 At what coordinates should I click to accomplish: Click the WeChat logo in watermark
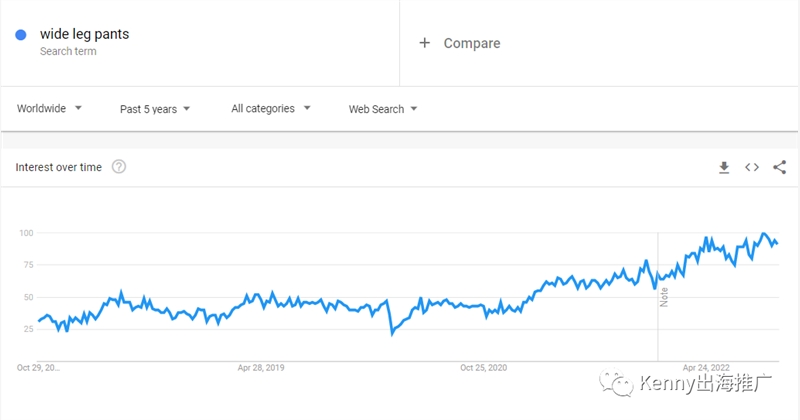(617, 383)
